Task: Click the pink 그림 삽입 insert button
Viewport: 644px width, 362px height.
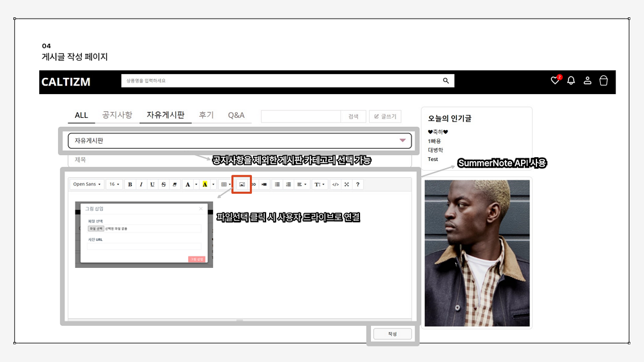Action: coord(196,260)
